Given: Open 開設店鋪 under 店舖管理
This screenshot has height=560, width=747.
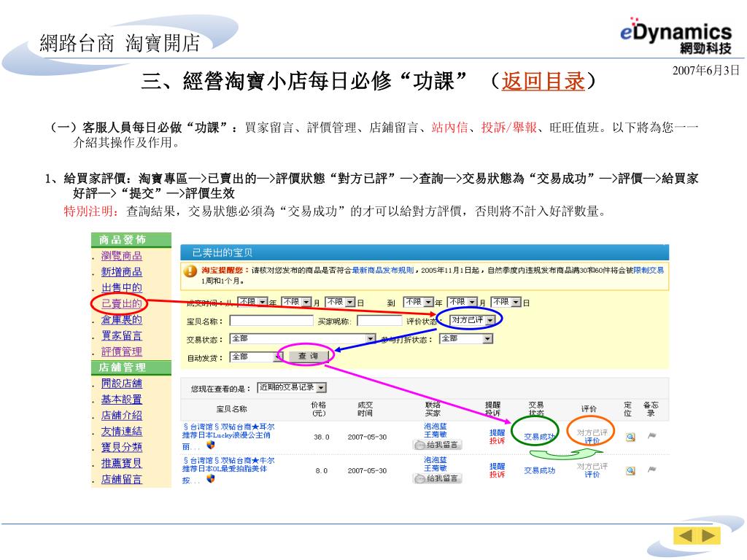Looking at the screenshot, I should [x=122, y=384].
